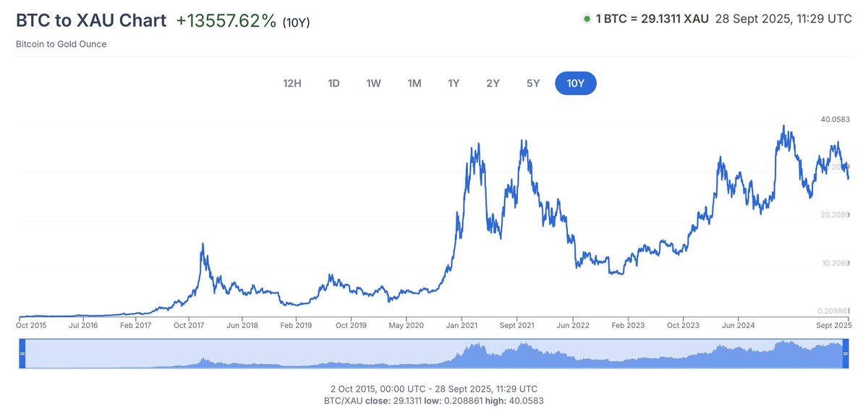Click the 1 BTC = 29.1311 XAU rate text
Image resolution: width=868 pixels, height=409 pixels.
click(x=652, y=19)
